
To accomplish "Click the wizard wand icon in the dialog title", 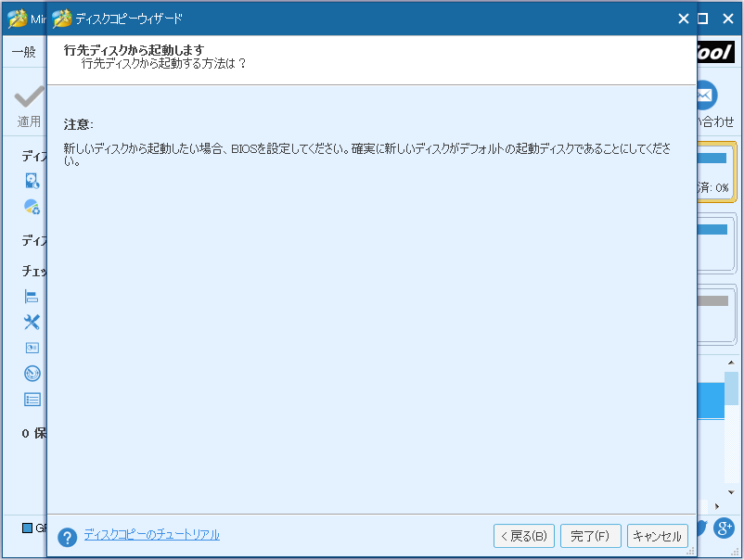I will (61, 19).
